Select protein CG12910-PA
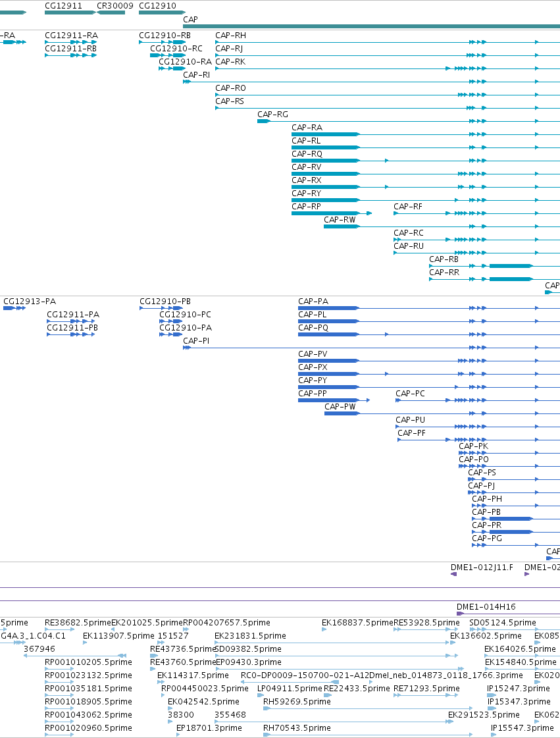 (171, 334)
